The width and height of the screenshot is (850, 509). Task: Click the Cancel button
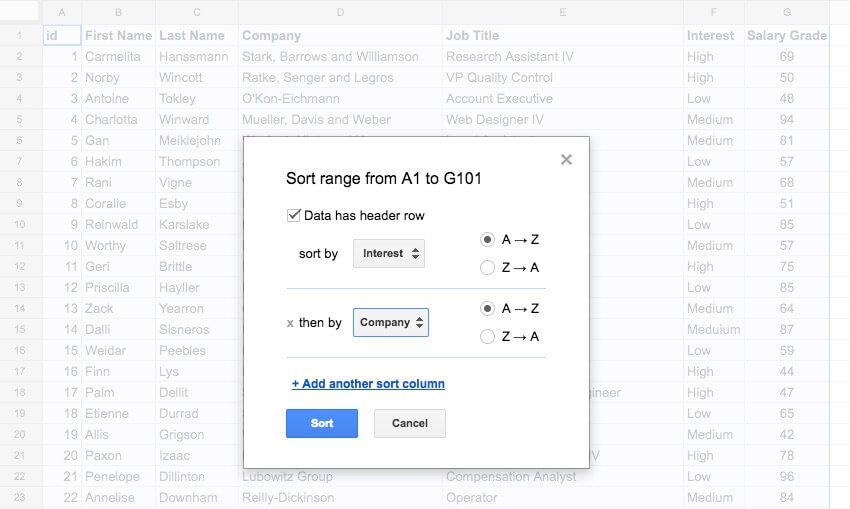(x=410, y=423)
